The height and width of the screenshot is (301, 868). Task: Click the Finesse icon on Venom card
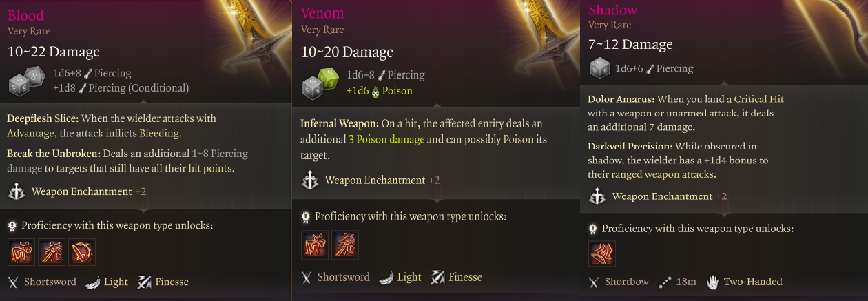click(x=437, y=277)
